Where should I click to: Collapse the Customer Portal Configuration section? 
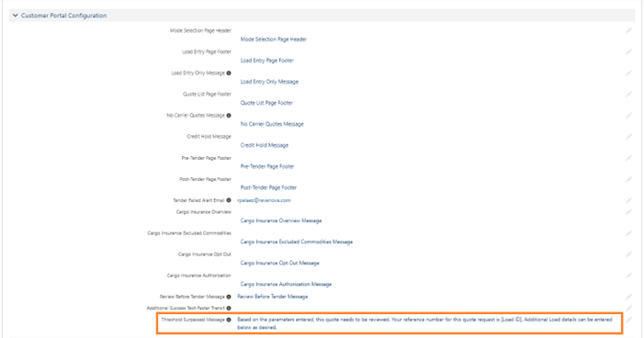pos(16,16)
